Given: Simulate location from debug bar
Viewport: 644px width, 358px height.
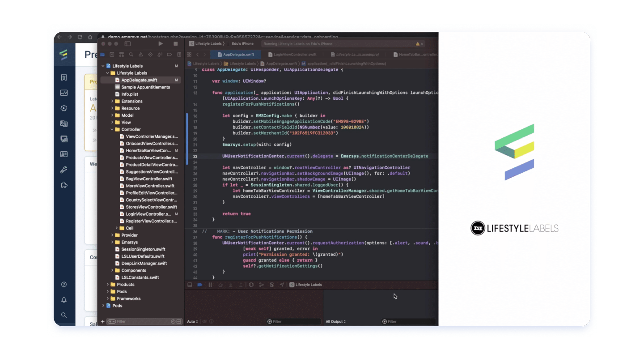Looking at the screenshot, I should pyautogui.click(x=282, y=285).
